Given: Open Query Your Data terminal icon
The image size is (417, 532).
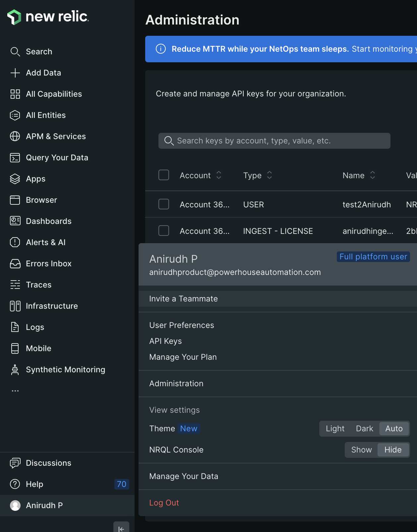Looking at the screenshot, I should (15, 158).
